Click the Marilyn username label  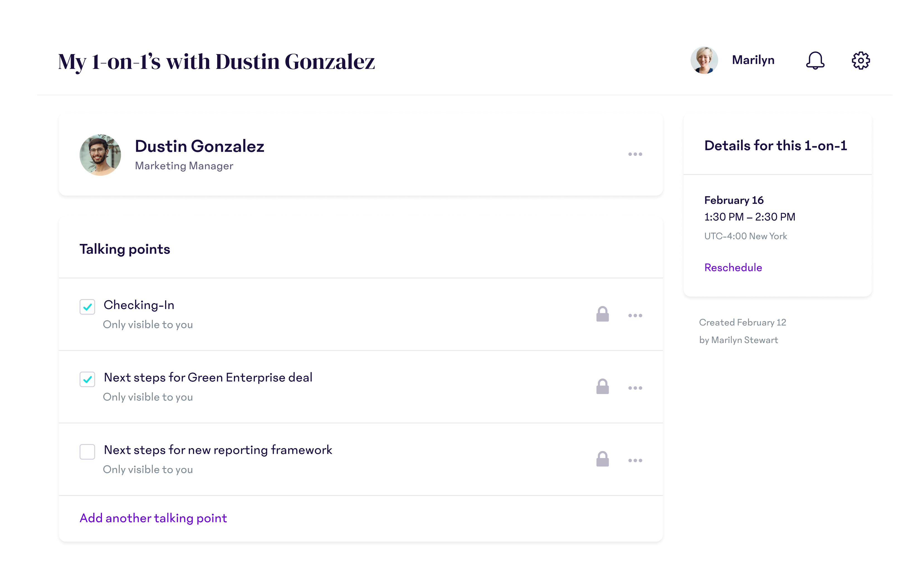753,60
